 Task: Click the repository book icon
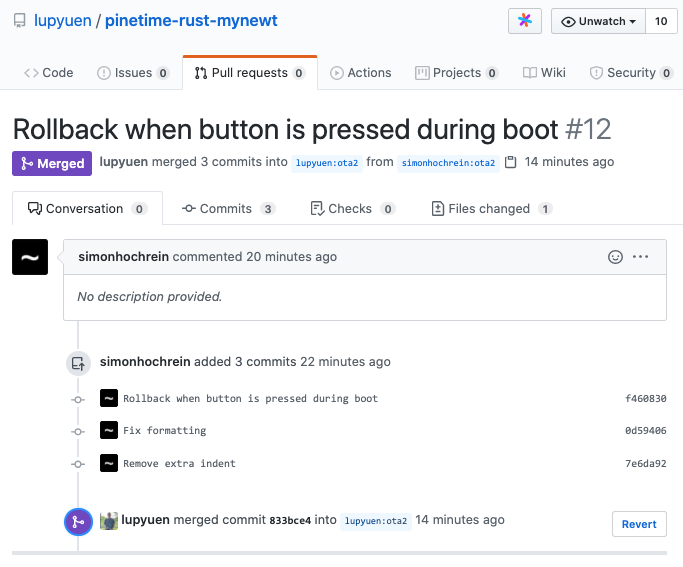click(x=19, y=21)
